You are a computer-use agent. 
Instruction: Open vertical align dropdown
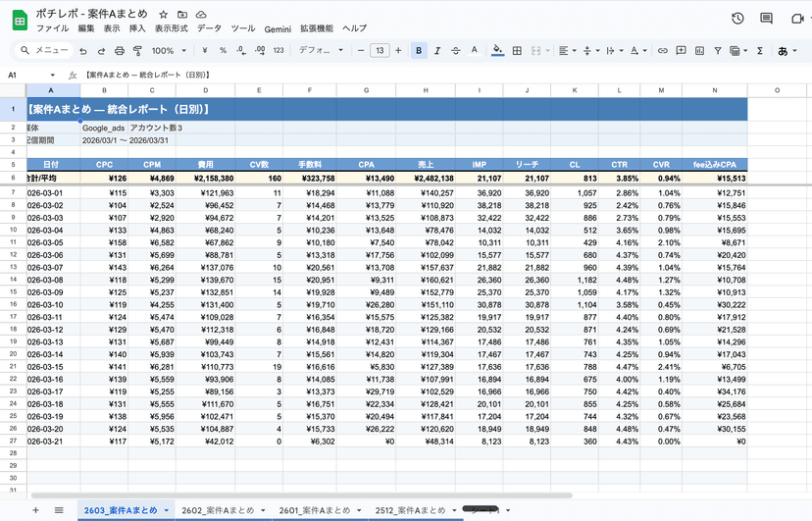pos(591,50)
